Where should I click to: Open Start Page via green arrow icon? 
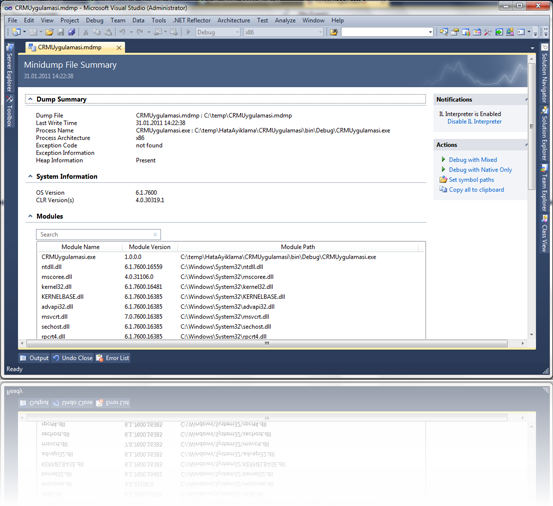[x=499, y=32]
